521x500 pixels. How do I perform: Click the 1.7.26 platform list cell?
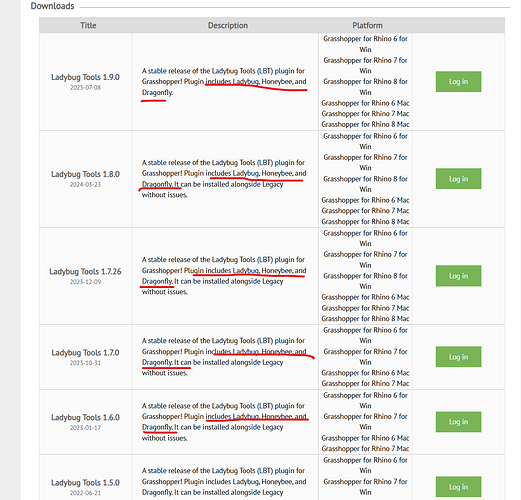click(x=365, y=276)
